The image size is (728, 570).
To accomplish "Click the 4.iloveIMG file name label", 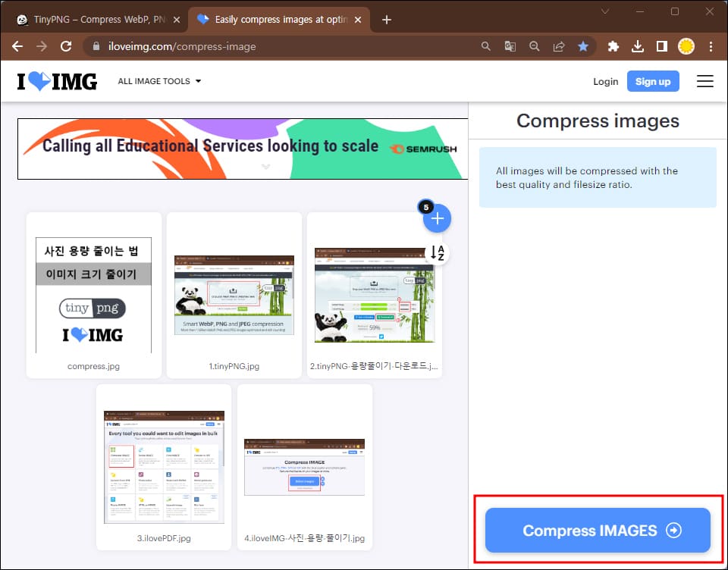I will [305, 538].
